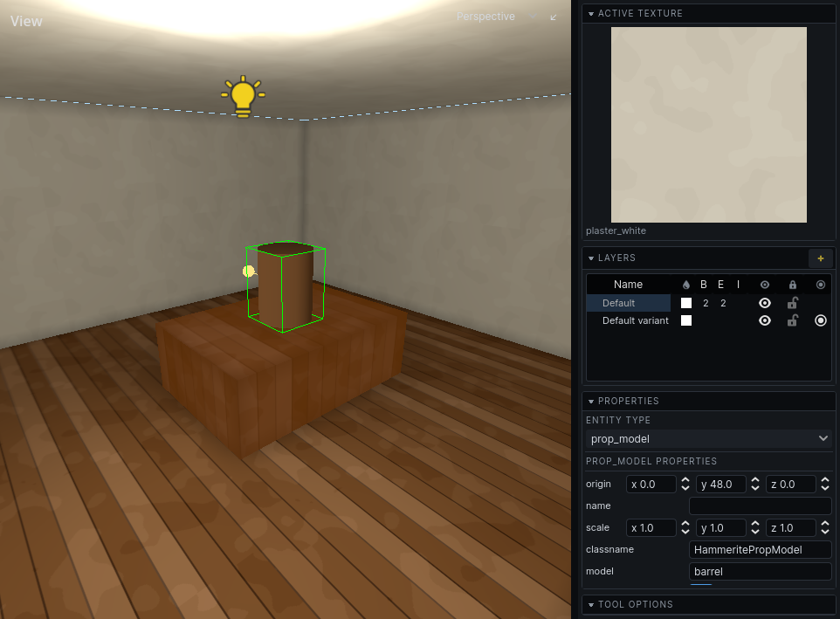Click the lock column header icon
Viewport: 840px width, 619px height.
[x=792, y=285]
